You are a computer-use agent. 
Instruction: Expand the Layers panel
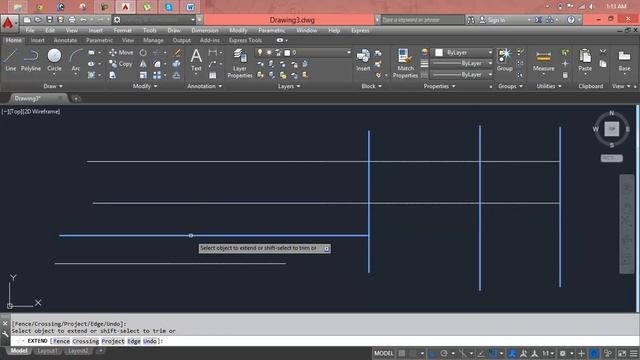coord(289,86)
